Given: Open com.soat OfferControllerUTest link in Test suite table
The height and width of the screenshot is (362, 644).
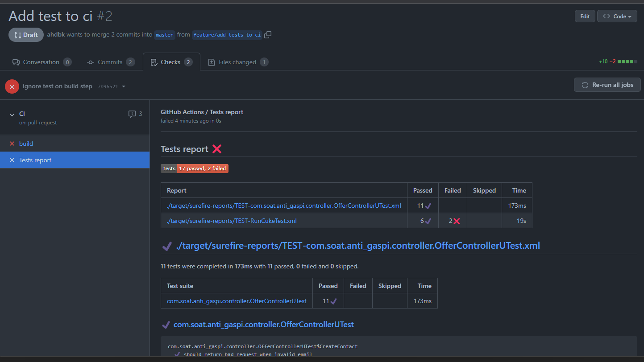Looking at the screenshot, I should click(x=237, y=301).
